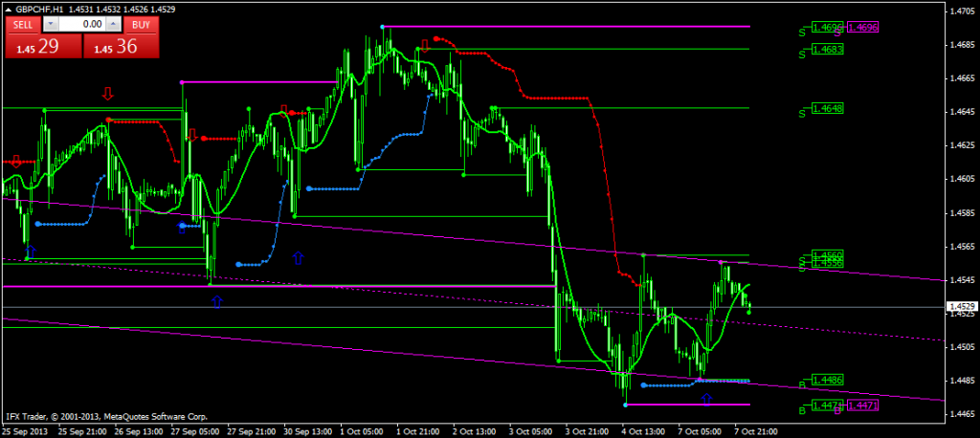Click the GBPCHF,H1 chart title text
The width and height of the screenshot is (980, 438).
click(43, 8)
